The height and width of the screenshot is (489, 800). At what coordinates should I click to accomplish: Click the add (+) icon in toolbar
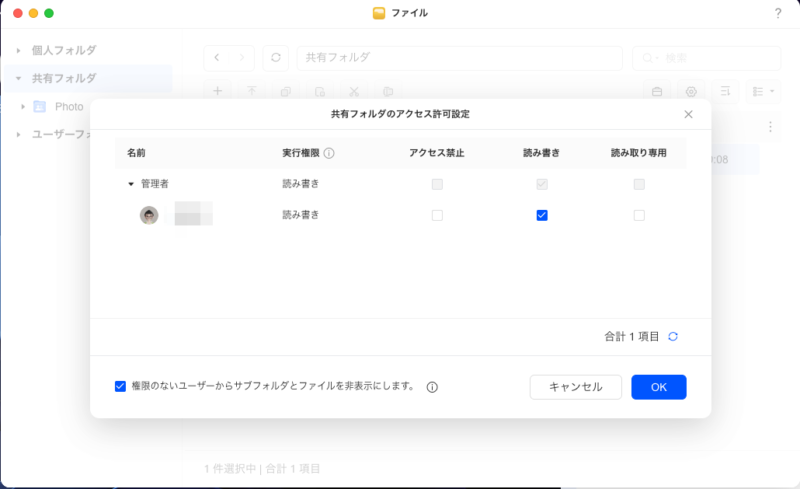(x=218, y=91)
